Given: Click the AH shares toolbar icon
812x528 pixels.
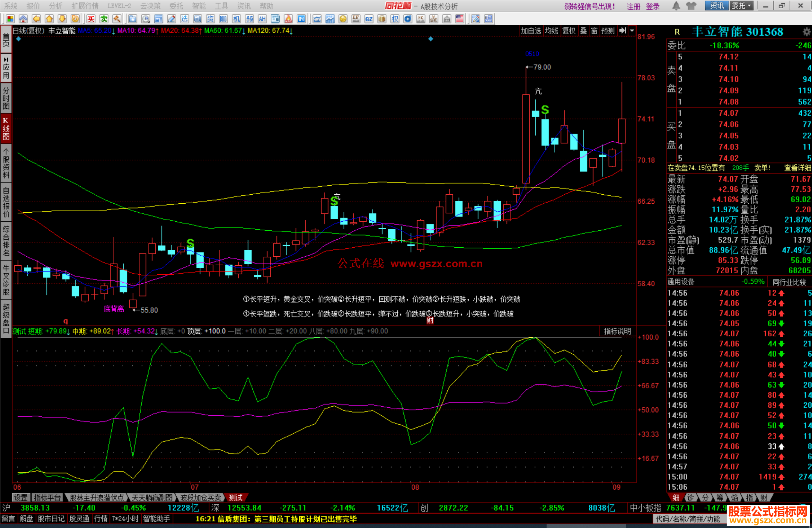Looking at the screenshot, I should click(262, 19).
